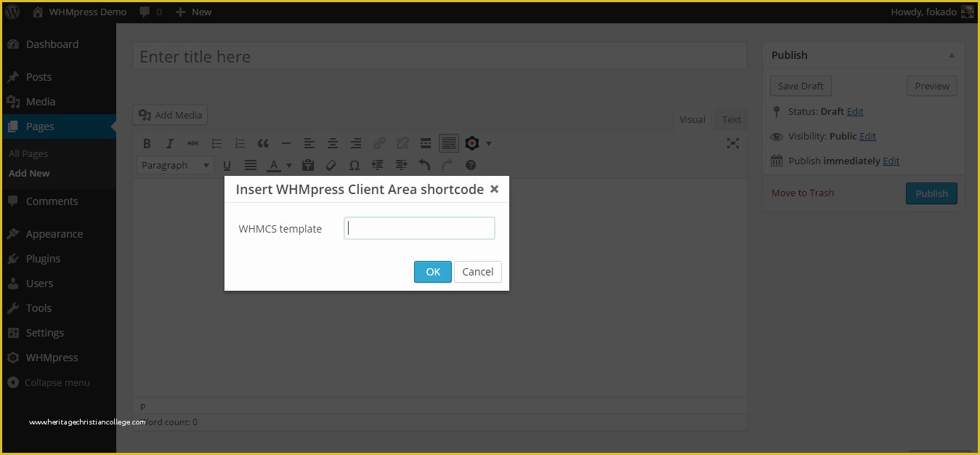Viewport: 980px width, 455px height.
Task: Increase indent
Action: (x=401, y=166)
